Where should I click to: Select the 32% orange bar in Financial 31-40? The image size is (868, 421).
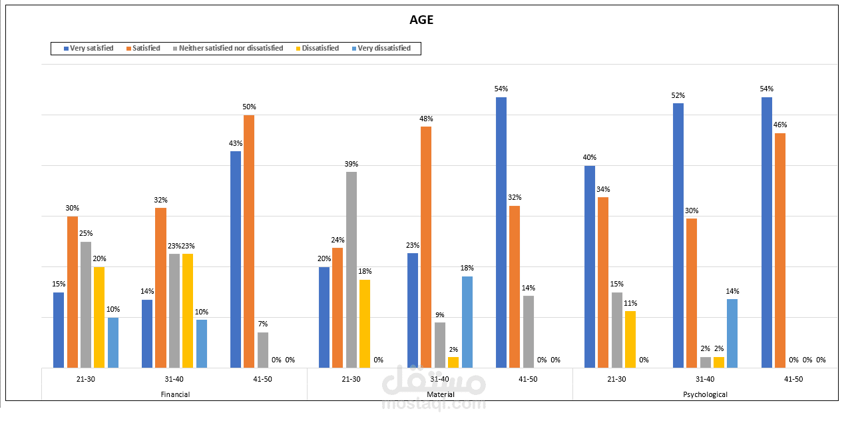coord(160,288)
